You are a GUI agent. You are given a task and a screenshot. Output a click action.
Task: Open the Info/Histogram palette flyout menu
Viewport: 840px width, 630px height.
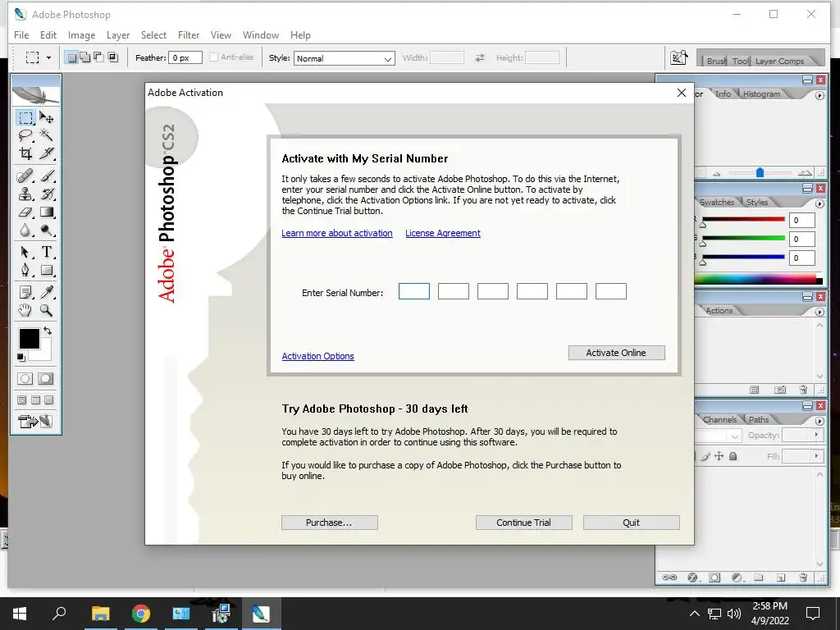pyautogui.click(x=819, y=95)
